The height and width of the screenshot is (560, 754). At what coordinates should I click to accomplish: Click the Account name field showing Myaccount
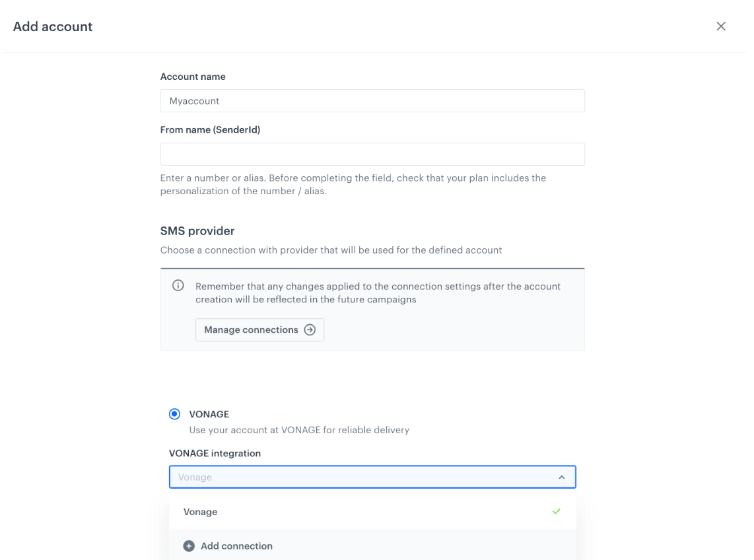[372, 100]
